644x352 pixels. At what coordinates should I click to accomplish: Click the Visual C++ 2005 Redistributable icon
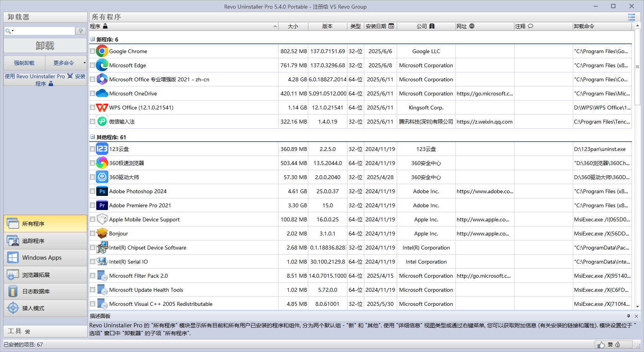click(102, 304)
